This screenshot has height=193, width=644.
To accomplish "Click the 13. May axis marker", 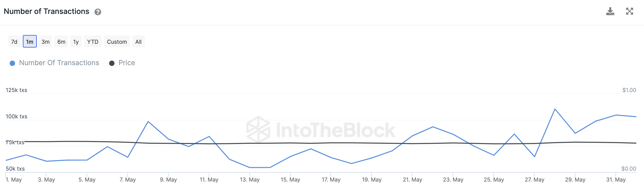I will [250, 180].
